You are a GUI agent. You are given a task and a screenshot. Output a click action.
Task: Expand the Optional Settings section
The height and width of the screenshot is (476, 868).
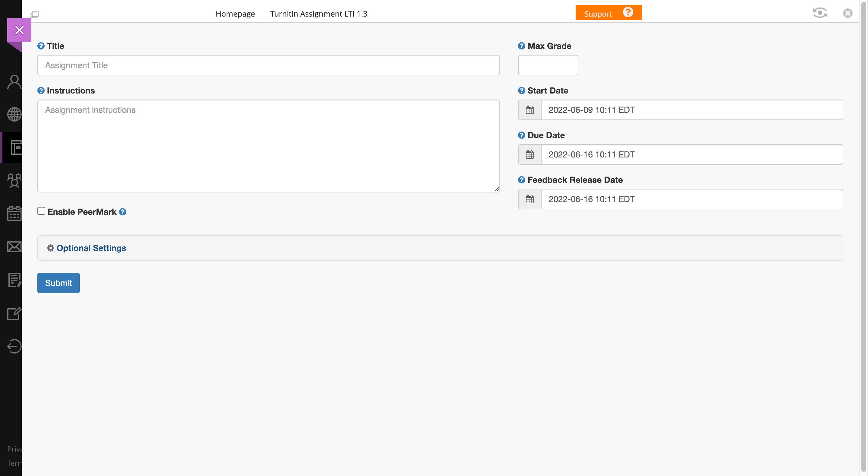pos(440,248)
